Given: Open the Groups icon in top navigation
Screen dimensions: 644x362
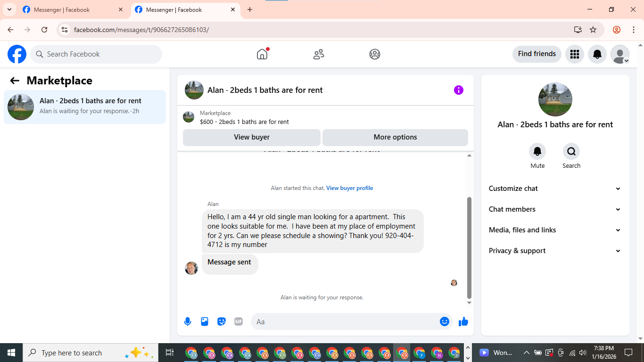Looking at the screenshot, I should (375, 54).
